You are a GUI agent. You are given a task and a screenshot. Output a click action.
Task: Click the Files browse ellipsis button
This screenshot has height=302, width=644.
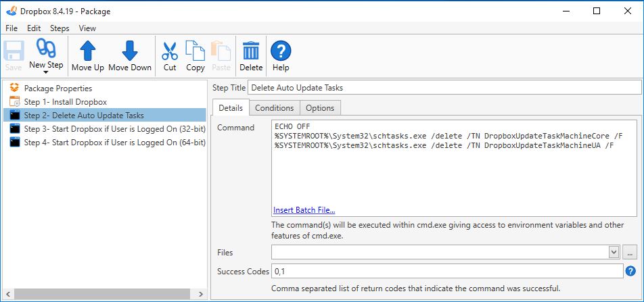(x=630, y=252)
